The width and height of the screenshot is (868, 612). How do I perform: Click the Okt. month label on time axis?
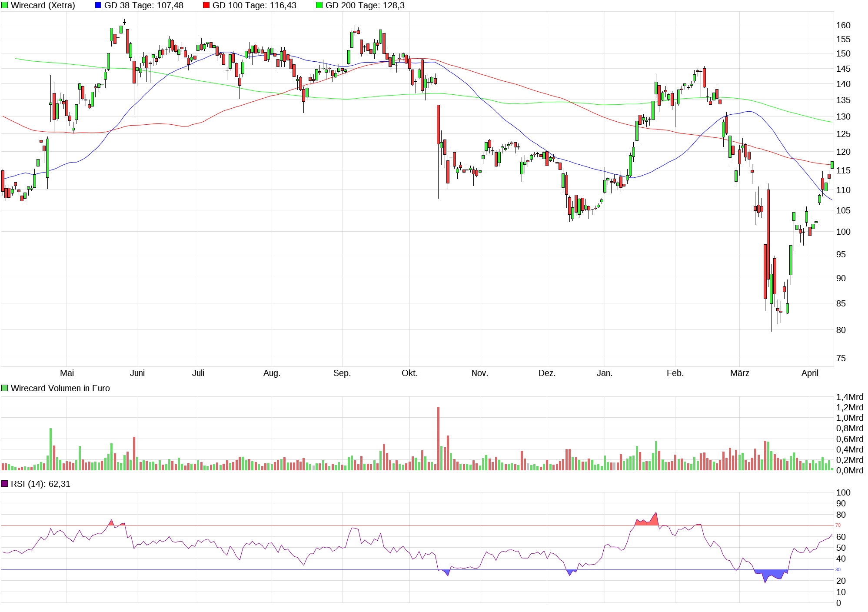[409, 373]
